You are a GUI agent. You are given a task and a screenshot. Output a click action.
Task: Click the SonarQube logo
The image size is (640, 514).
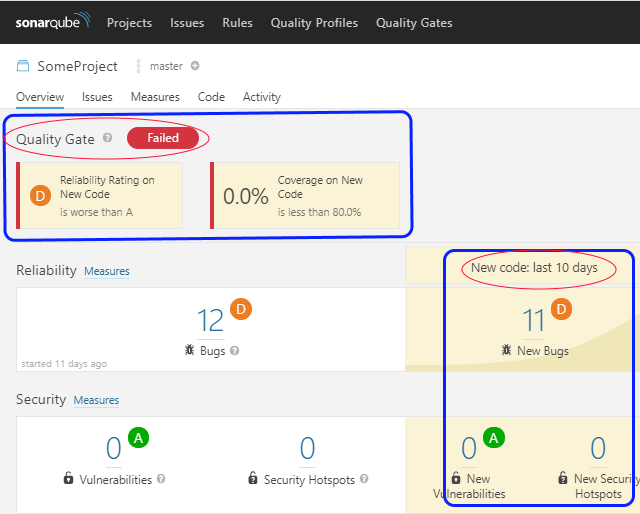(x=52, y=22)
